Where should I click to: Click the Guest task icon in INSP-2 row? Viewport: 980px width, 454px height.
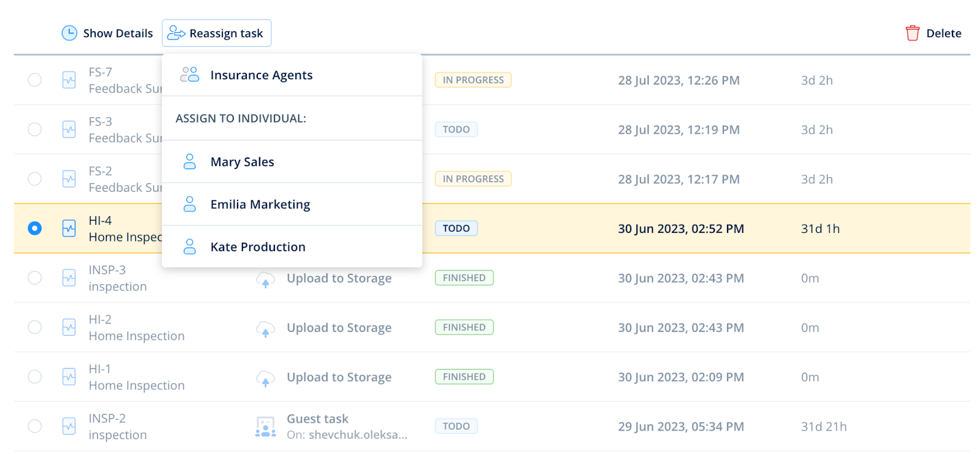click(x=265, y=426)
